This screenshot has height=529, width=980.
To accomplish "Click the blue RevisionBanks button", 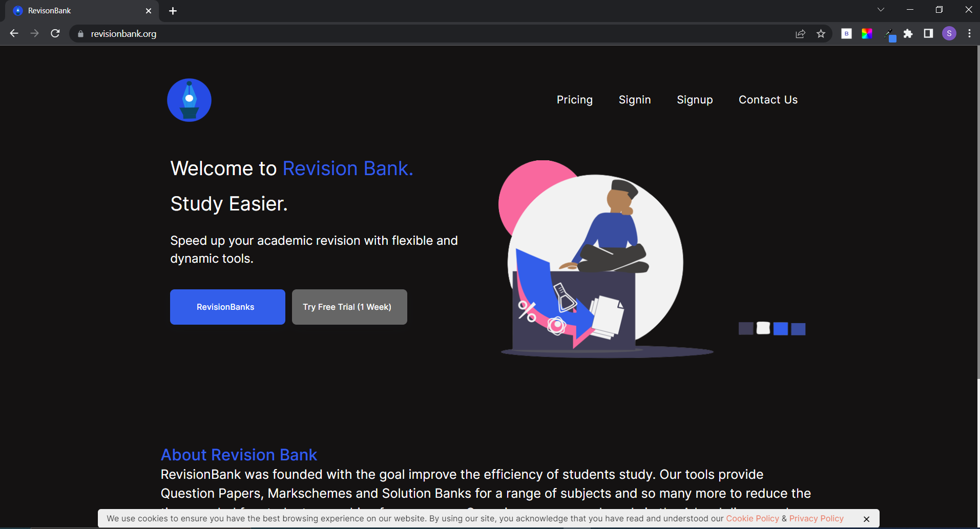I will point(227,307).
